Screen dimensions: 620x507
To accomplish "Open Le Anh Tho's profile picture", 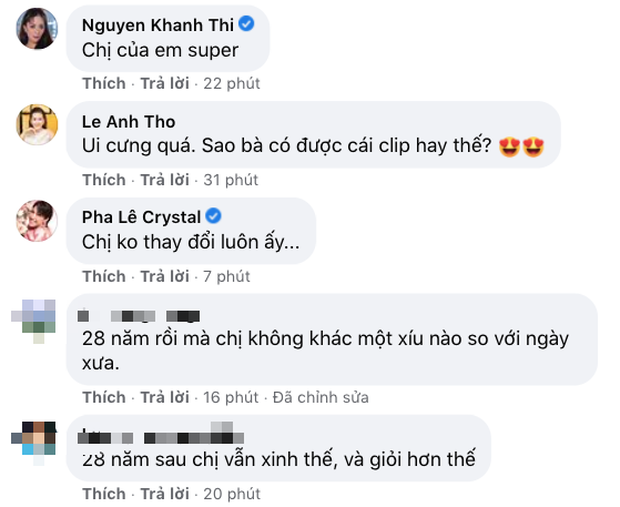I will pos(36,126).
